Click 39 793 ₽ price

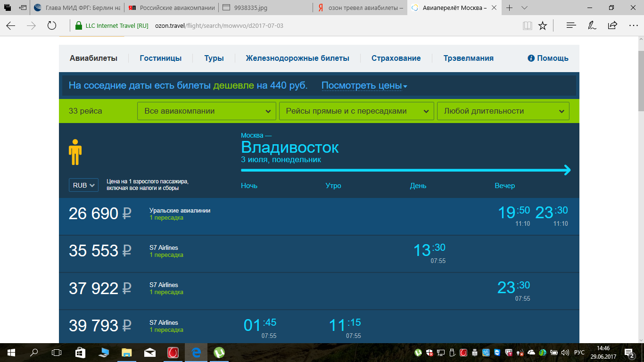pos(100,326)
